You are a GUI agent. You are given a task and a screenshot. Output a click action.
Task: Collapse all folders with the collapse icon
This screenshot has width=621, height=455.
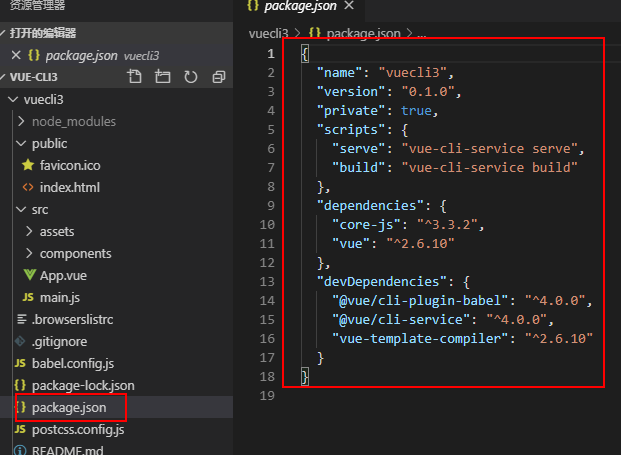pyautogui.click(x=219, y=76)
